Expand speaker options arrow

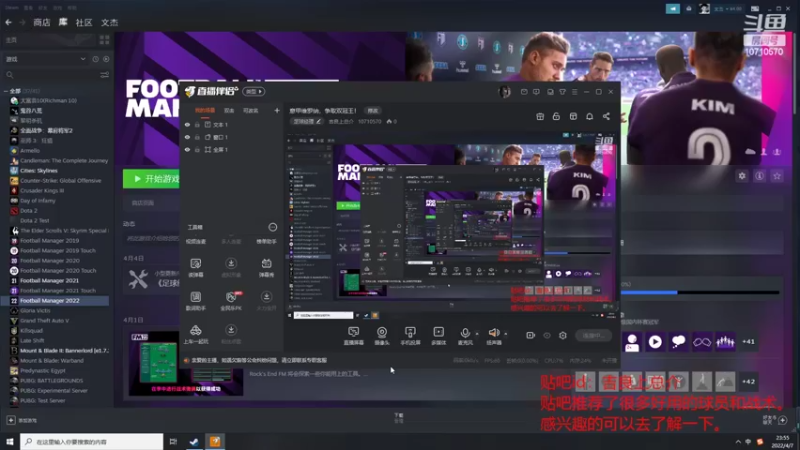(506, 334)
